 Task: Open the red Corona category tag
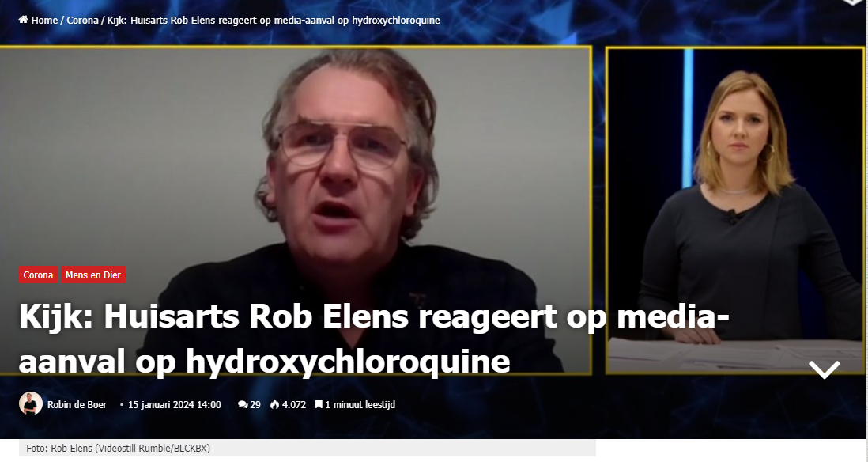pyautogui.click(x=38, y=275)
